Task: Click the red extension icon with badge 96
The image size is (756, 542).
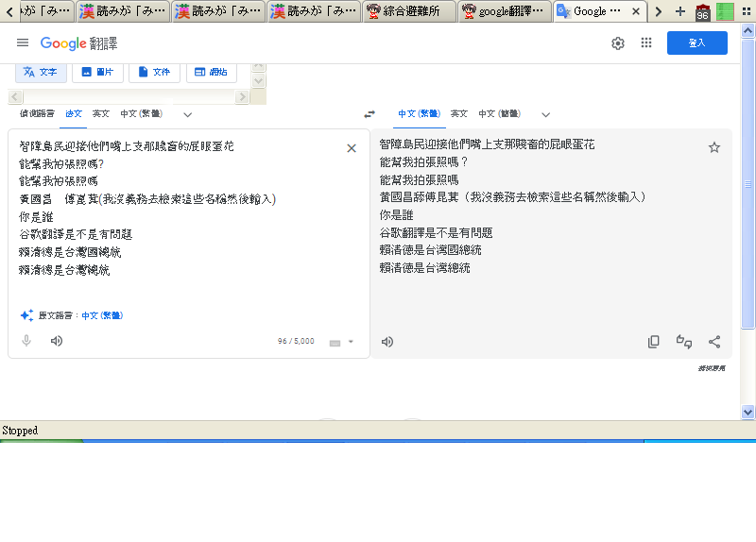Action: [x=702, y=12]
